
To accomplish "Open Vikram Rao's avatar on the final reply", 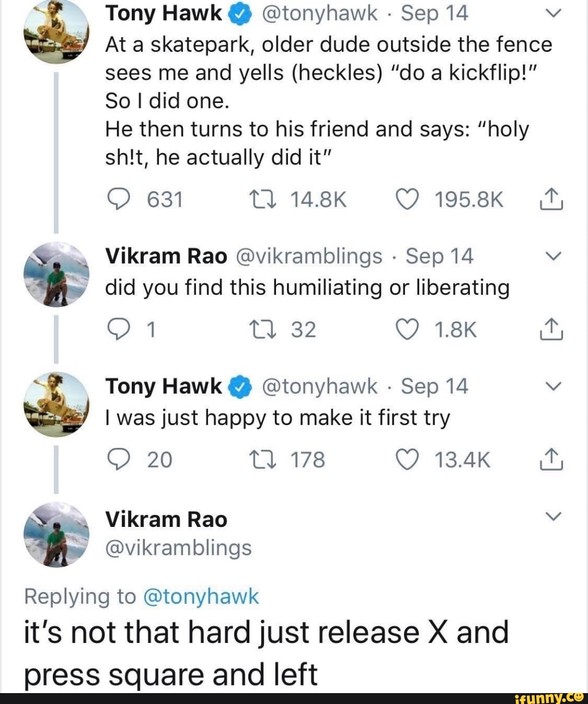I will 56,534.
